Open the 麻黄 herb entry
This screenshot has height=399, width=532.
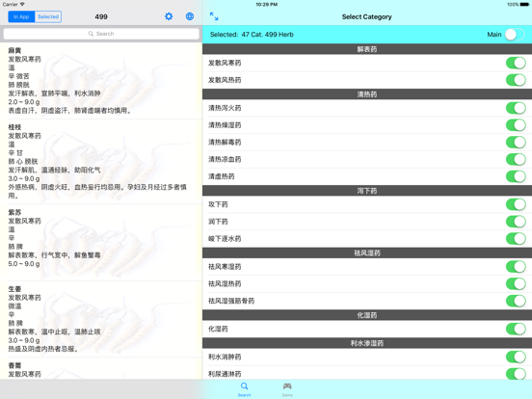[101, 80]
